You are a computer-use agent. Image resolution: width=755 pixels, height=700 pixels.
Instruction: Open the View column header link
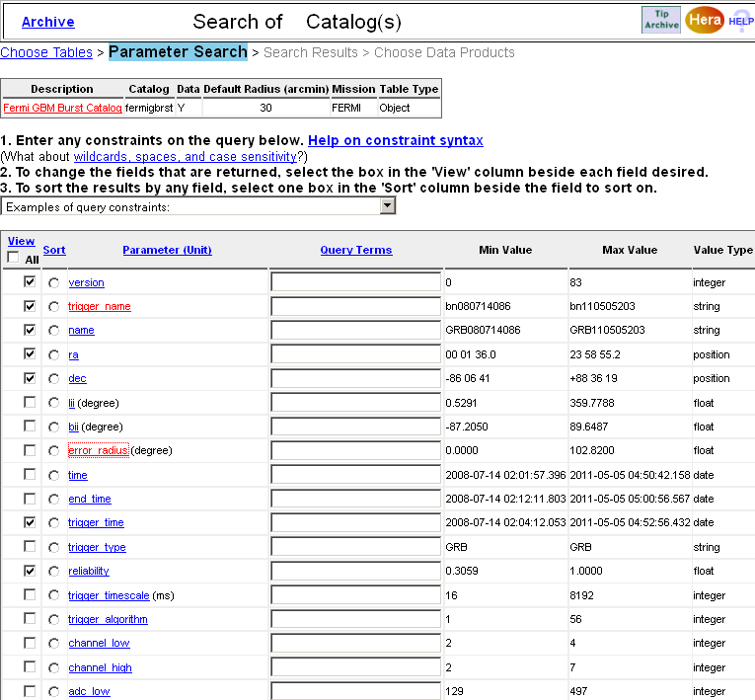21,241
